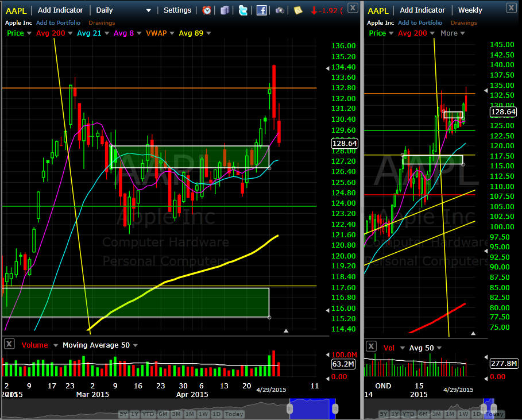Click the 277.8M volume label on Weekly chart

click(504, 363)
